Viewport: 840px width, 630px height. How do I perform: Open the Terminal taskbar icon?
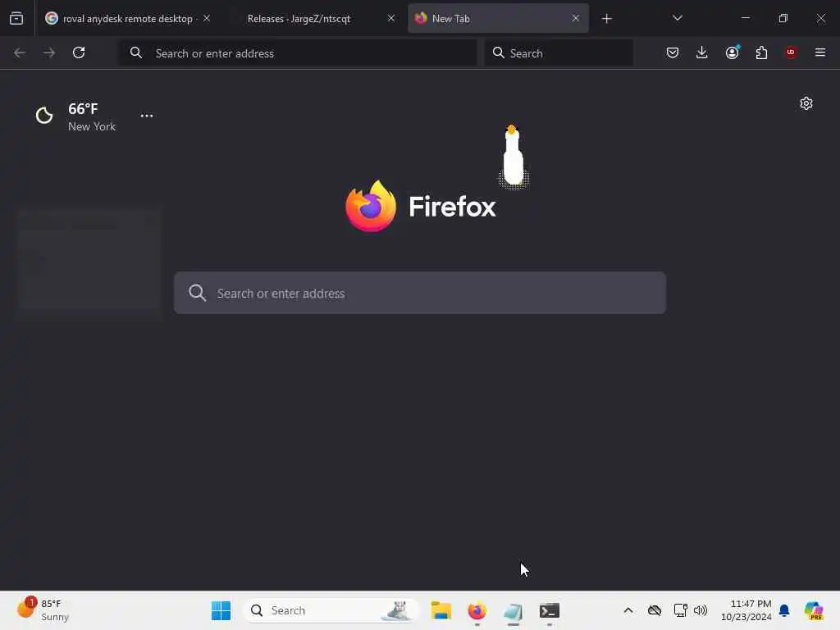coord(549,610)
